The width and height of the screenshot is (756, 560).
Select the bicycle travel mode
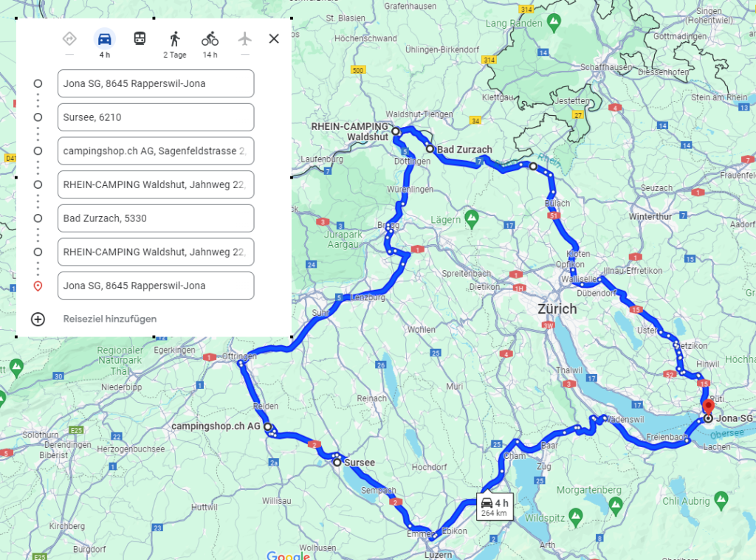210,39
